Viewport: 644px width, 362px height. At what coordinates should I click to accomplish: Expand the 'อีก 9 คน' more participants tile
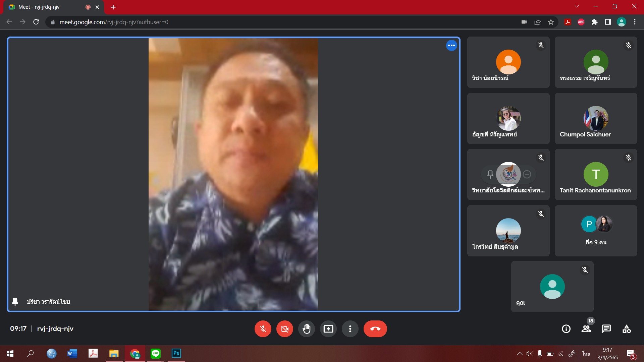point(596,231)
